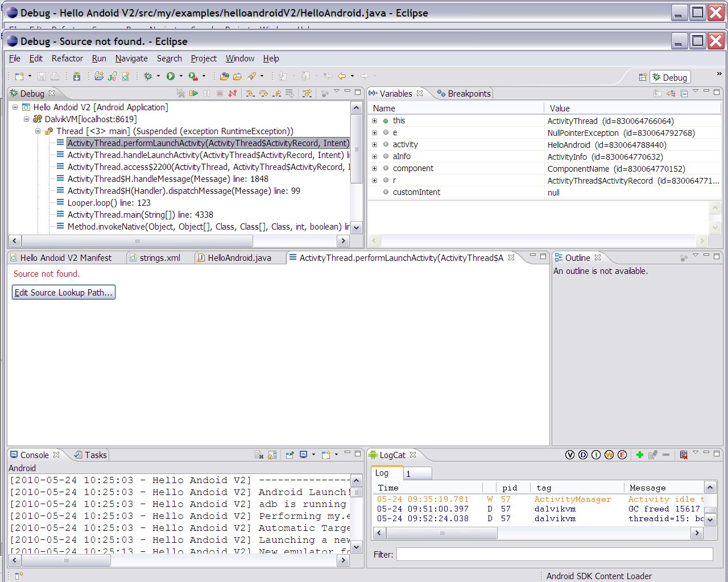The width and height of the screenshot is (728, 582).
Task: Toggle Scroll Lock icon in Console view
Action: 272,455
